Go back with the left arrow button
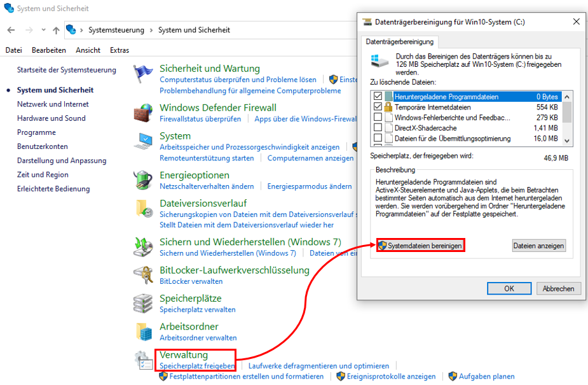Image resolution: width=588 pixels, height=385 pixels. tap(11, 30)
